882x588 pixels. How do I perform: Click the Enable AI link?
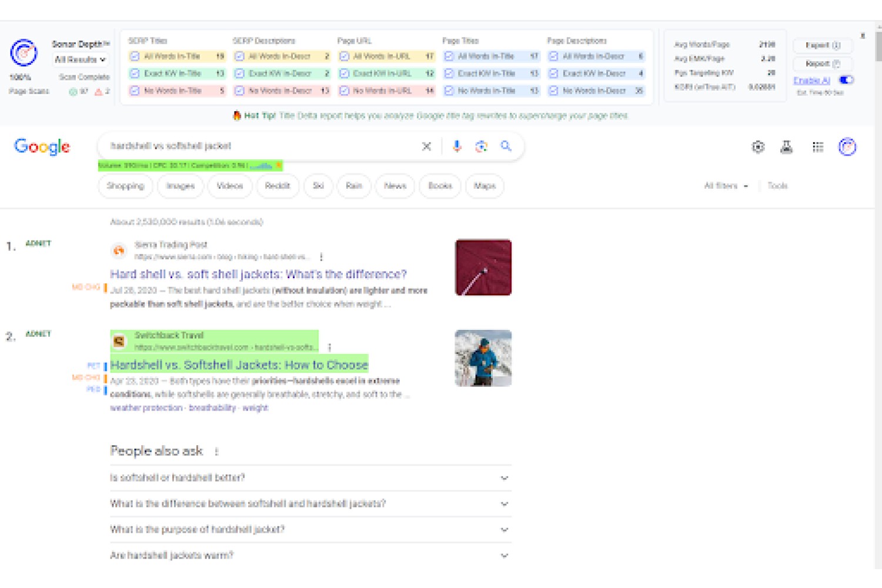(x=811, y=81)
